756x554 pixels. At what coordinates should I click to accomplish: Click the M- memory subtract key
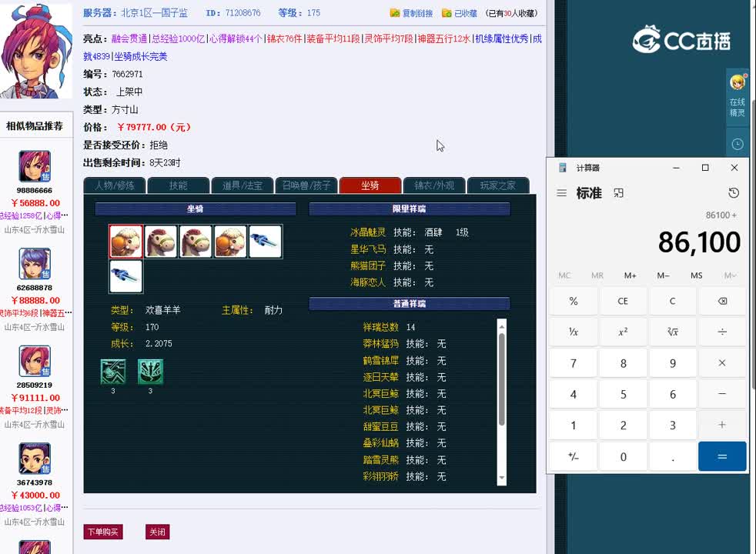click(x=663, y=275)
